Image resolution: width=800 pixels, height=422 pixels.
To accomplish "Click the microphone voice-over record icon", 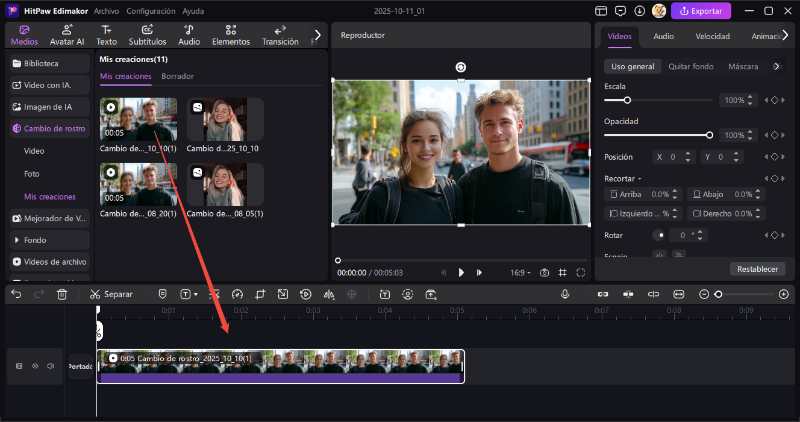I will pos(565,294).
